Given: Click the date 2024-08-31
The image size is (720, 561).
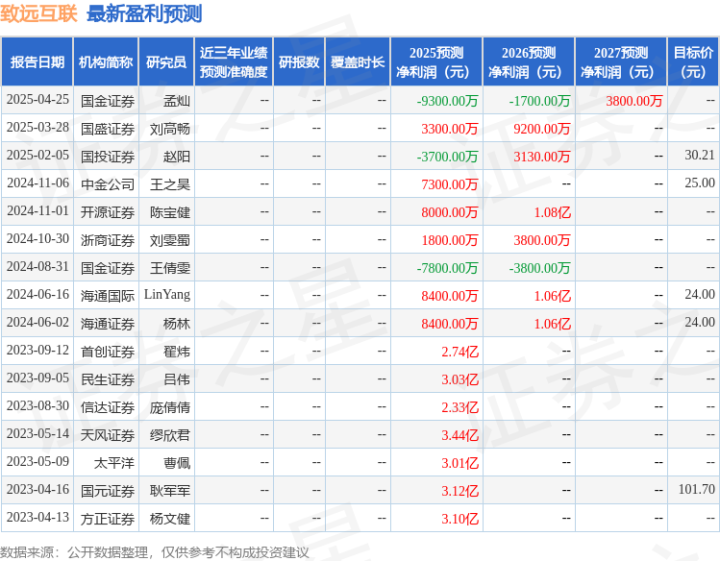Looking at the screenshot, I should [x=38, y=267].
